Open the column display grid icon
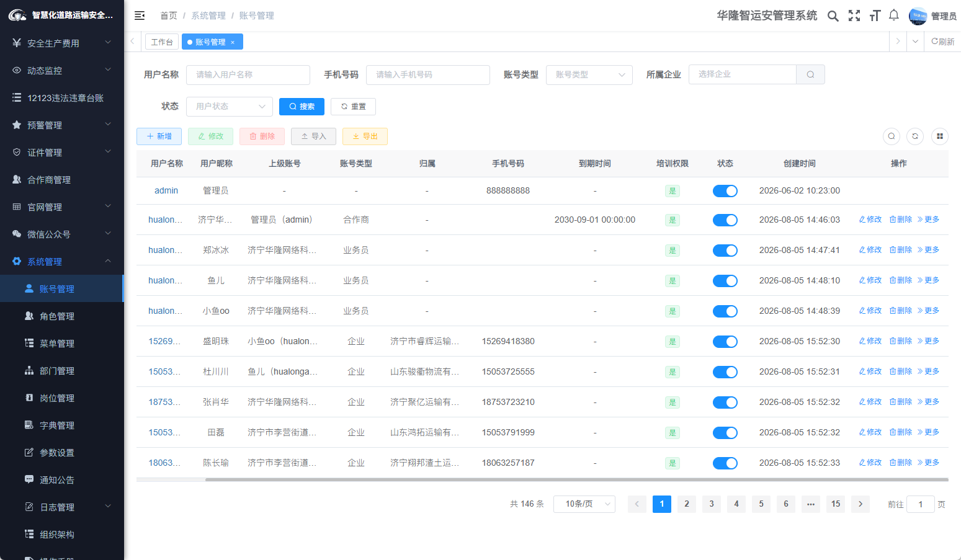This screenshot has height=560, width=961. (x=940, y=136)
